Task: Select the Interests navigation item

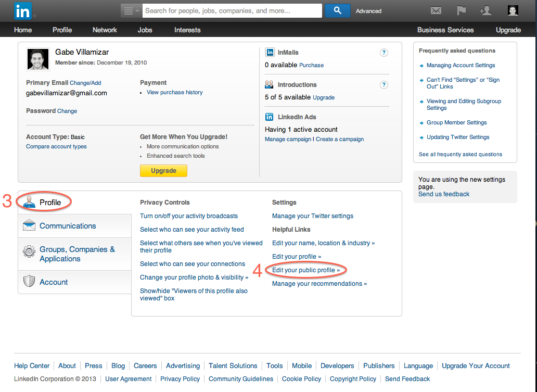Action: [x=187, y=30]
